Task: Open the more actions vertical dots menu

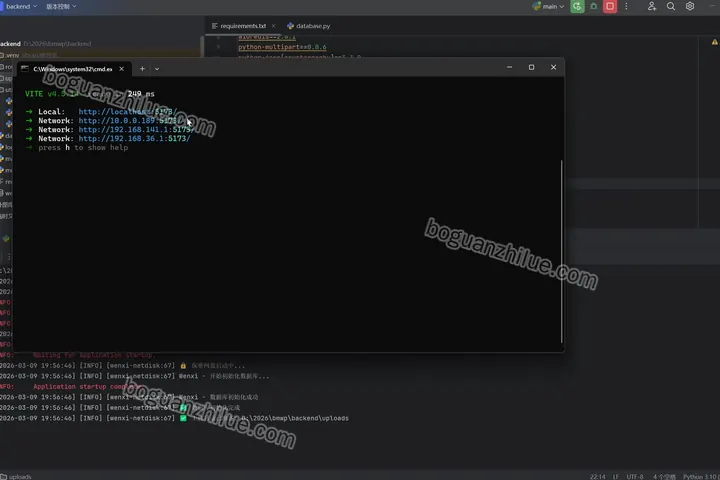Action: coord(626,6)
